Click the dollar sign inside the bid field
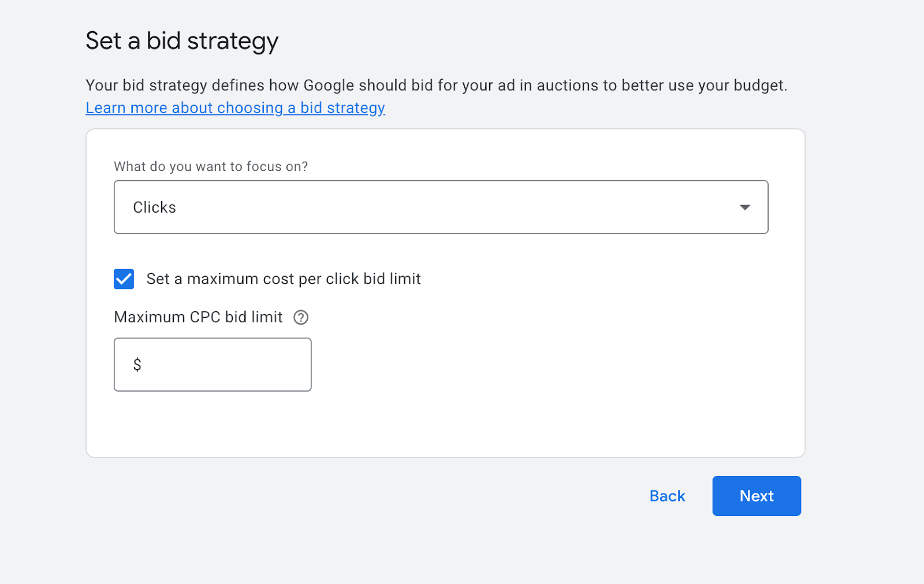 (137, 364)
